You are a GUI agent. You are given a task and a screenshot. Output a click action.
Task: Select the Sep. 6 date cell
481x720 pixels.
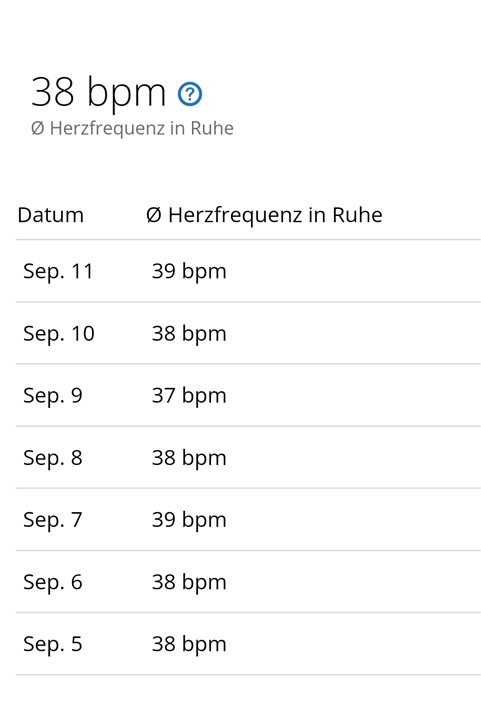point(53,582)
